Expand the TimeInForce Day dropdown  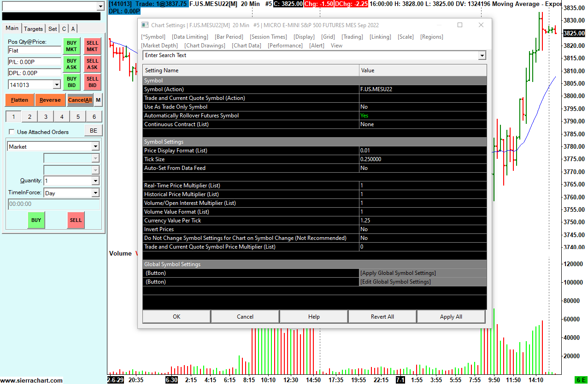[95, 193]
